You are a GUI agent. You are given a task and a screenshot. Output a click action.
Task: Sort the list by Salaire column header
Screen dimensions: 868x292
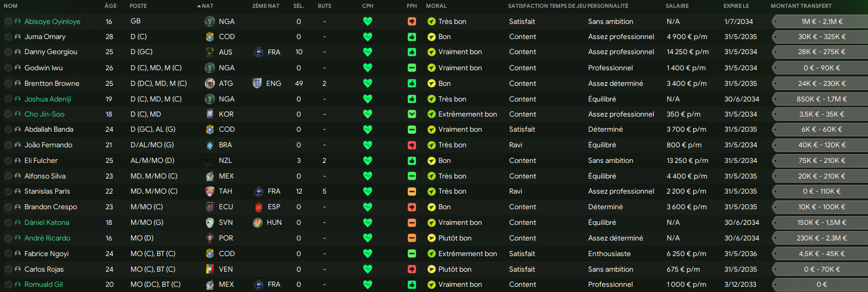coord(677,6)
